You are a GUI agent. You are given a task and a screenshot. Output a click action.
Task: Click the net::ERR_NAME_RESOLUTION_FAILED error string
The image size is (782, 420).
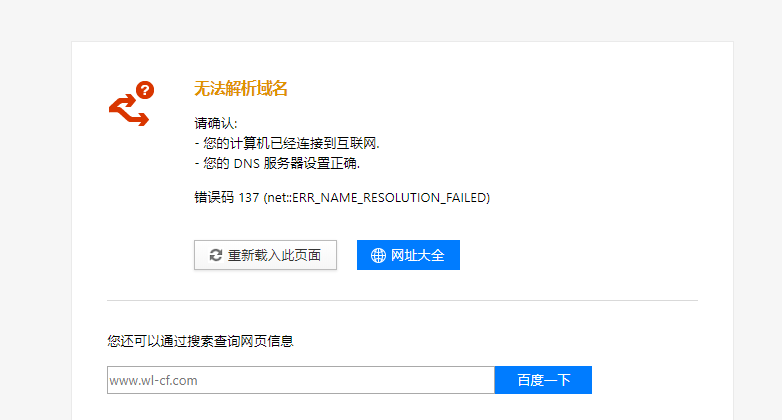coord(377,198)
